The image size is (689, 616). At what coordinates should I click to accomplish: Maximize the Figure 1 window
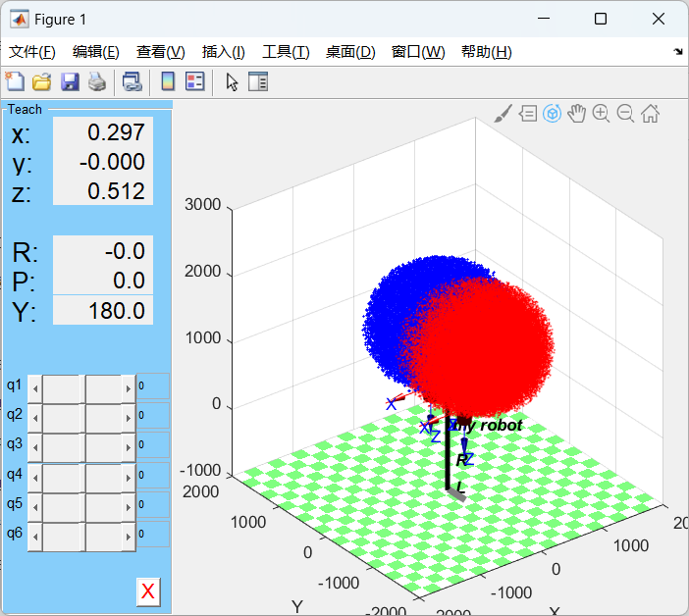[601, 19]
